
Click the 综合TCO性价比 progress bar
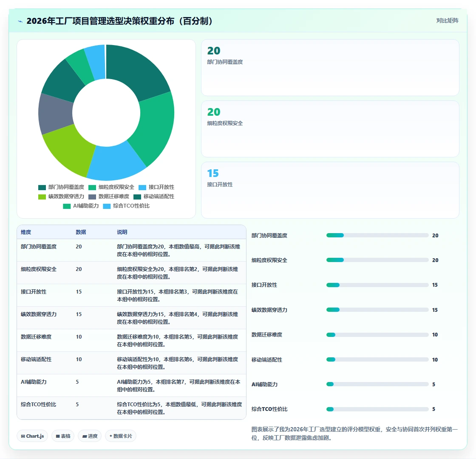pyautogui.click(x=377, y=409)
